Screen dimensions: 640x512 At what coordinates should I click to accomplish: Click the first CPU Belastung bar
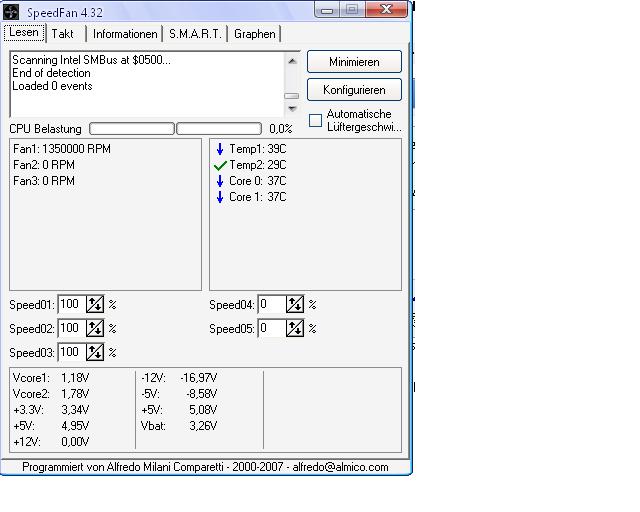pos(132,129)
